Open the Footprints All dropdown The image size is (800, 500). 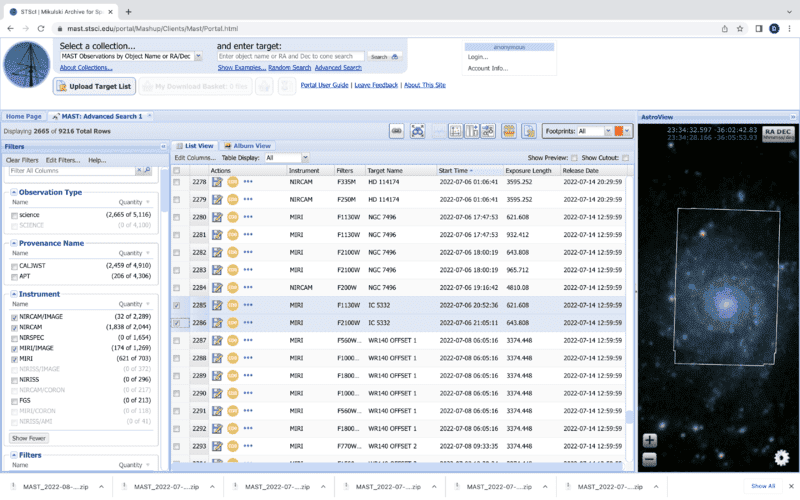(x=608, y=131)
